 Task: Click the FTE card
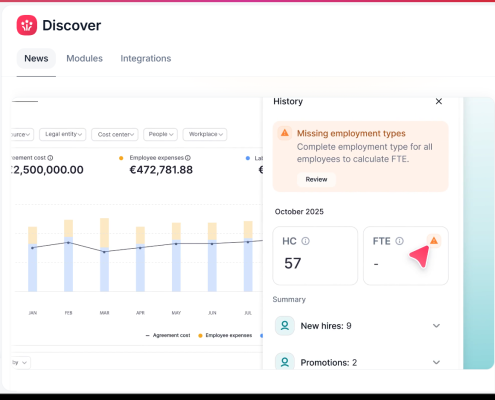(406, 256)
